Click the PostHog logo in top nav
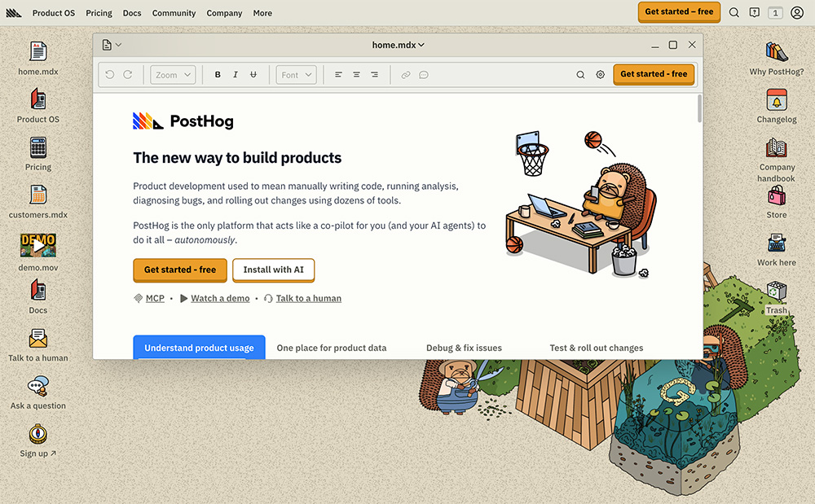This screenshot has width=815, height=504. tap(14, 13)
